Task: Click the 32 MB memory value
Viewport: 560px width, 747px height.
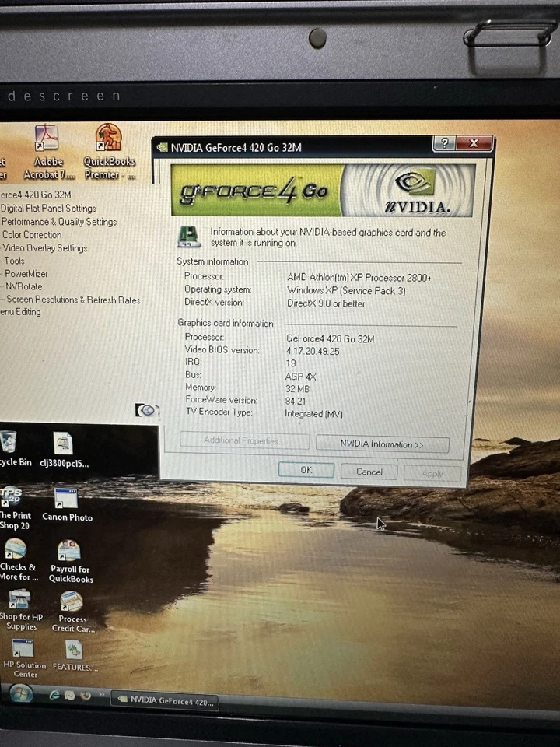Action: pos(297,389)
